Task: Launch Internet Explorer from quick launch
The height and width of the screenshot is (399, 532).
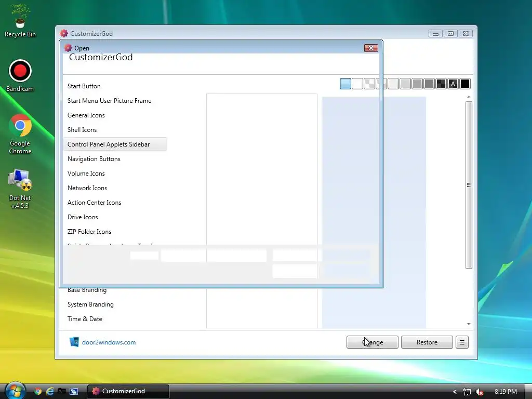Action: coord(49,391)
